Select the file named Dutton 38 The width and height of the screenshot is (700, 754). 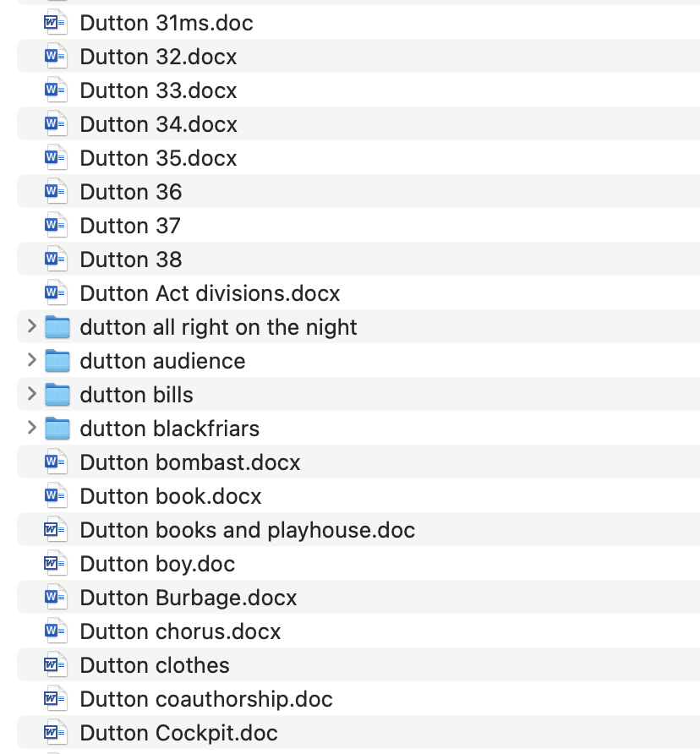(x=131, y=260)
